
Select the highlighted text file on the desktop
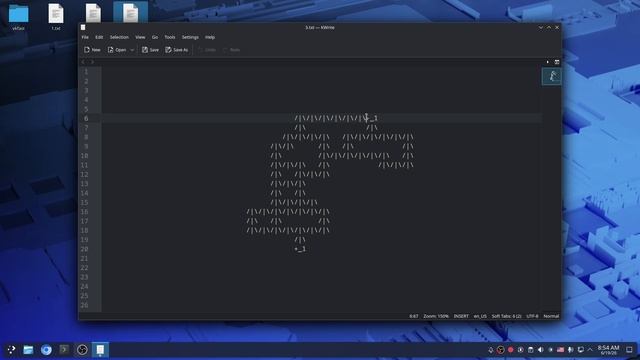pos(131,12)
